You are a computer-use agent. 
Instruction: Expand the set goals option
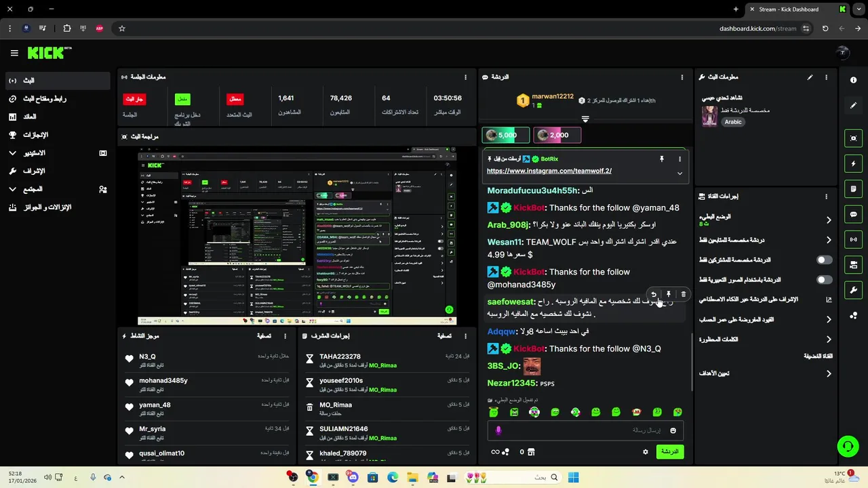829,373
